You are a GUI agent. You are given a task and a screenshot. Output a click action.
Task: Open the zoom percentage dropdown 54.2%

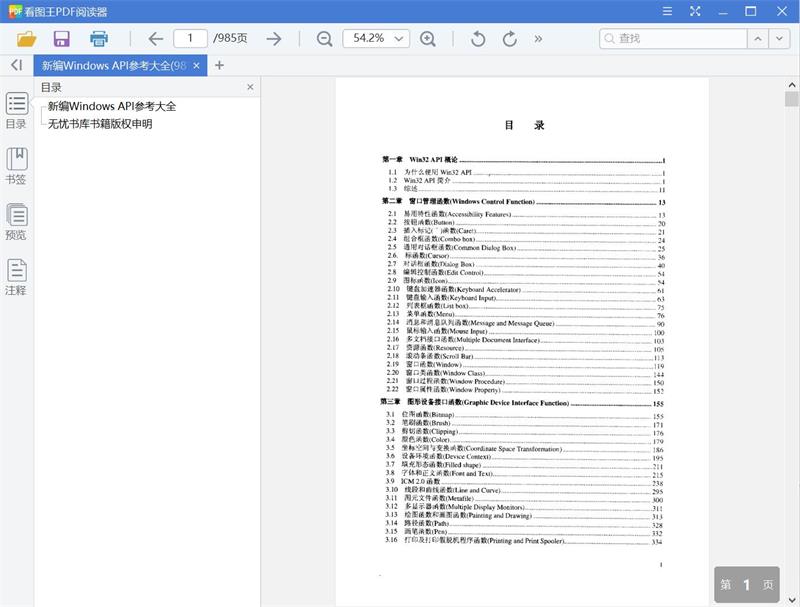[x=376, y=38]
